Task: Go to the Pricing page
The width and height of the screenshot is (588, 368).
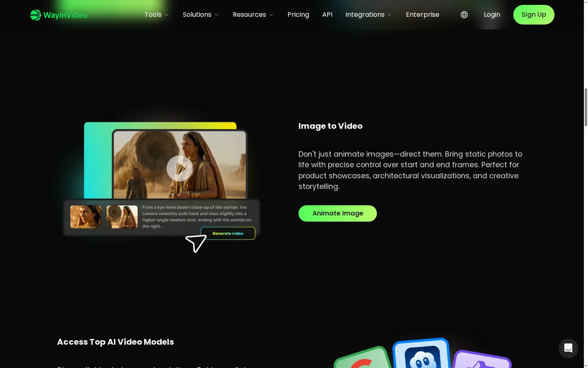Action: tap(298, 15)
